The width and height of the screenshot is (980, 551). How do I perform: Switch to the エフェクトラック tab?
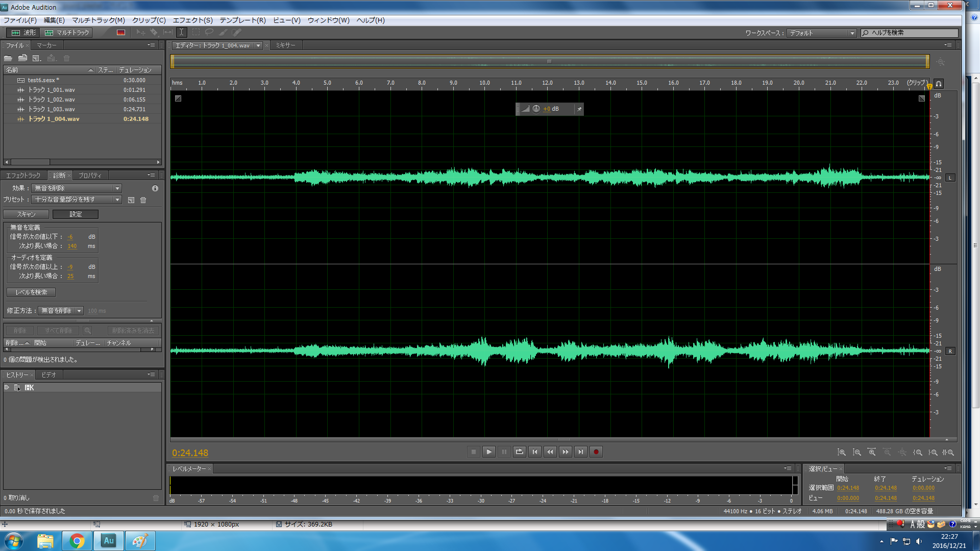[23, 176]
